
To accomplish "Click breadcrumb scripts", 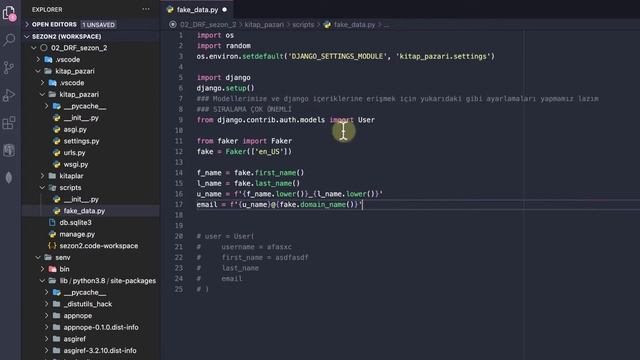I will pyautogui.click(x=303, y=24).
